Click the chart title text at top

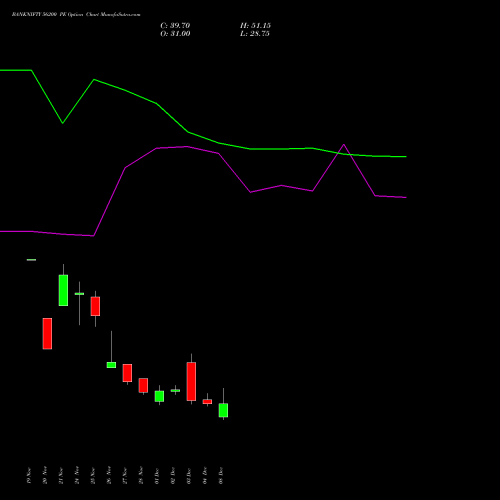[76, 15]
